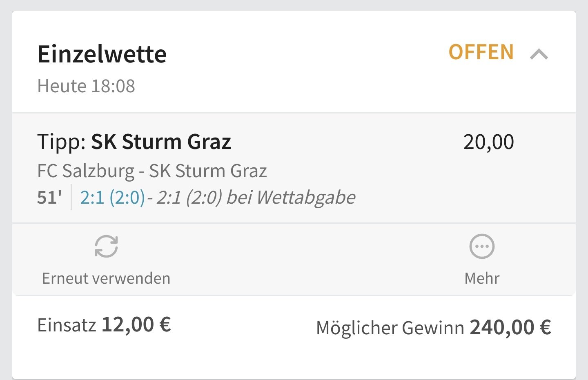Click the 20,00 odds value

pos(488,142)
